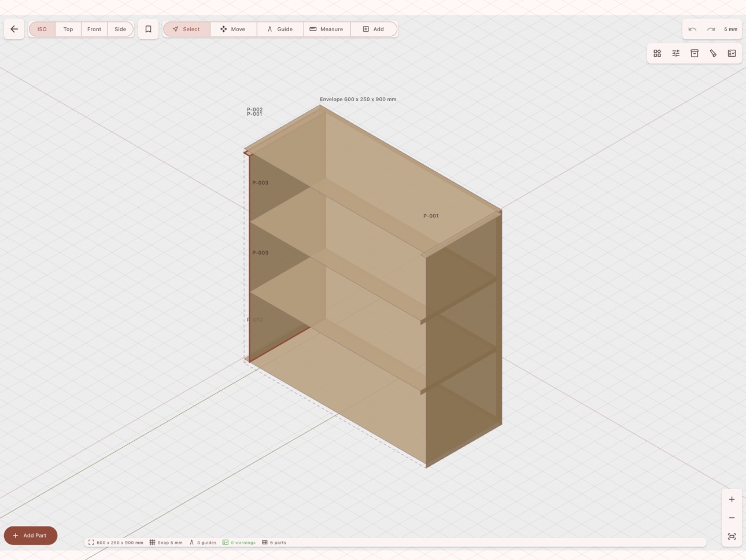Open the checklist panel icon
This screenshot has width=746, height=560.
(x=732, y=53)
